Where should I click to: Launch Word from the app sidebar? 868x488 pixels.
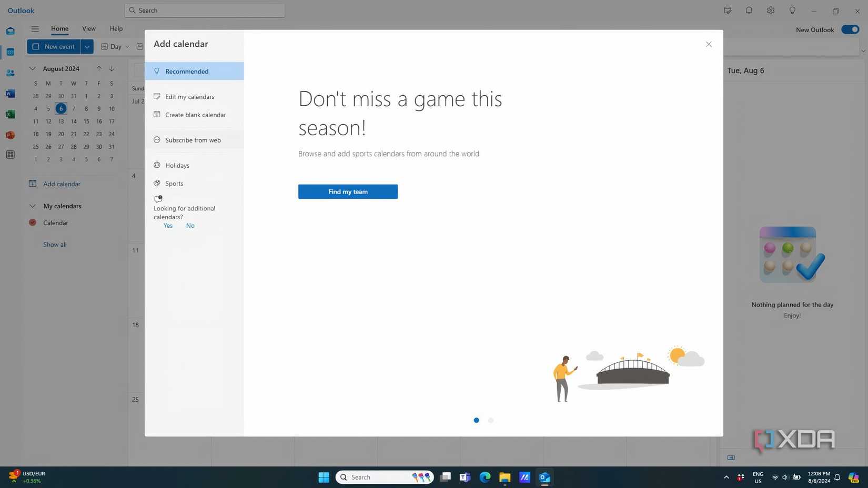click(10, 94)
